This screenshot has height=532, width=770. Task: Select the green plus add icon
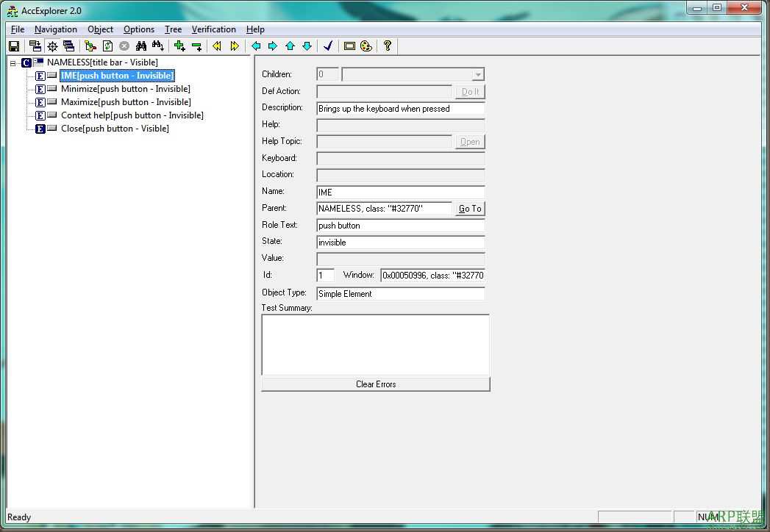[179, 46]
